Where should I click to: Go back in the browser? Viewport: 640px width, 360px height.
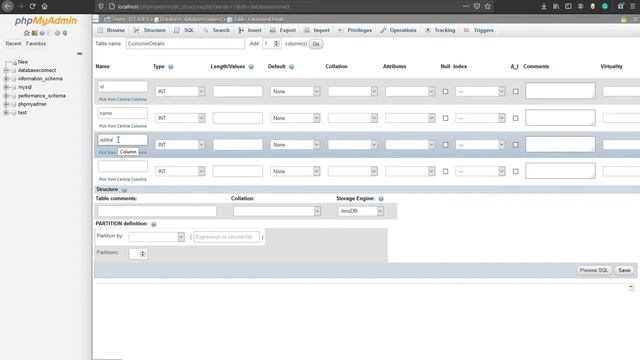pyautogui.click(x=7, y=6)
